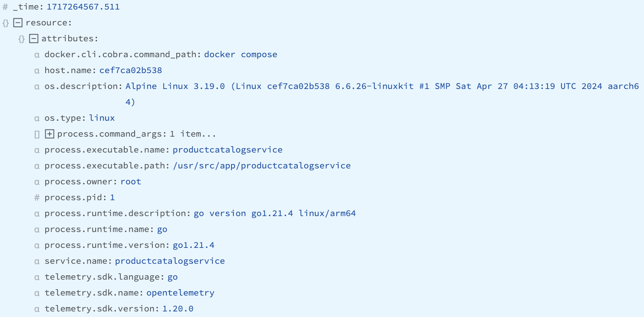Click the array bracket icon beside process.command_args
The width and height of the screenshot is (644, 317).
click(37, 134)
